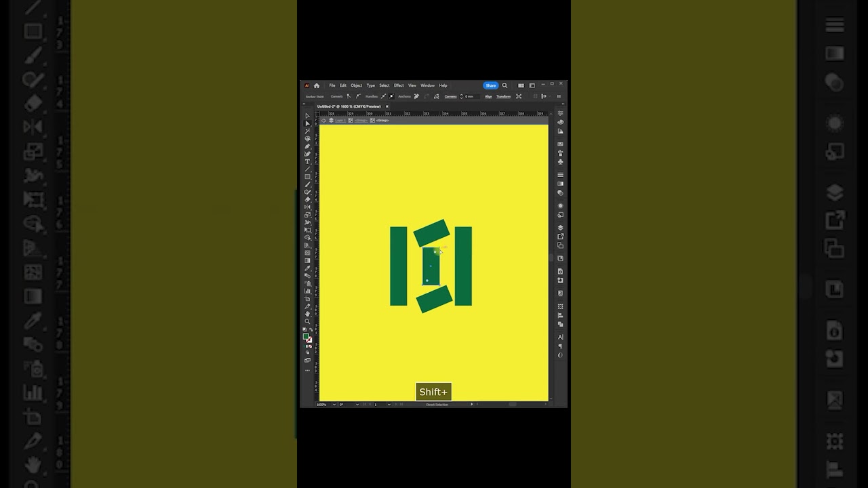Open the Window menu

(x=427, y=85)
